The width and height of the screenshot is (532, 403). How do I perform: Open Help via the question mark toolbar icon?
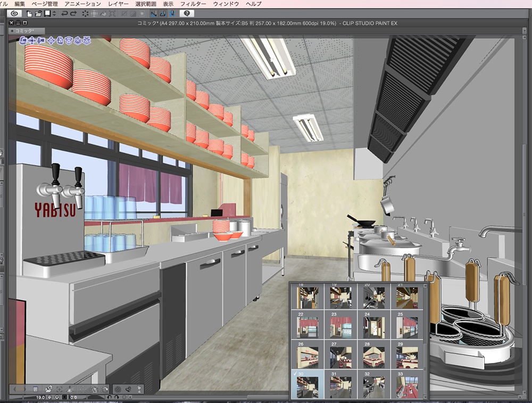[x=187, y=15]
